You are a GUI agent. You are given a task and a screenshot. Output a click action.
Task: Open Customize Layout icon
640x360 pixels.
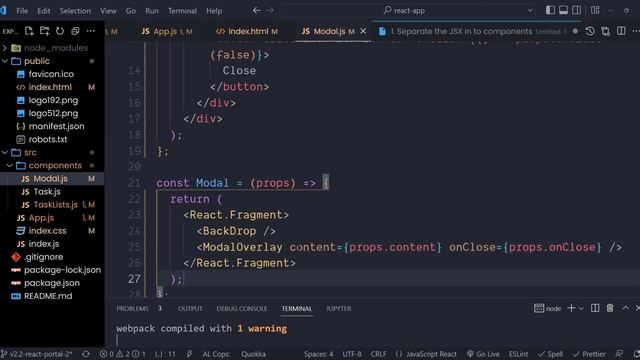click(x=595, y=10)
